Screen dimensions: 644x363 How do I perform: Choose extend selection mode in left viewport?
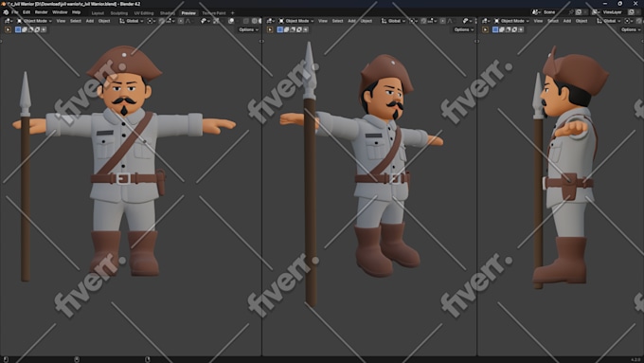[x=25, y=29]
